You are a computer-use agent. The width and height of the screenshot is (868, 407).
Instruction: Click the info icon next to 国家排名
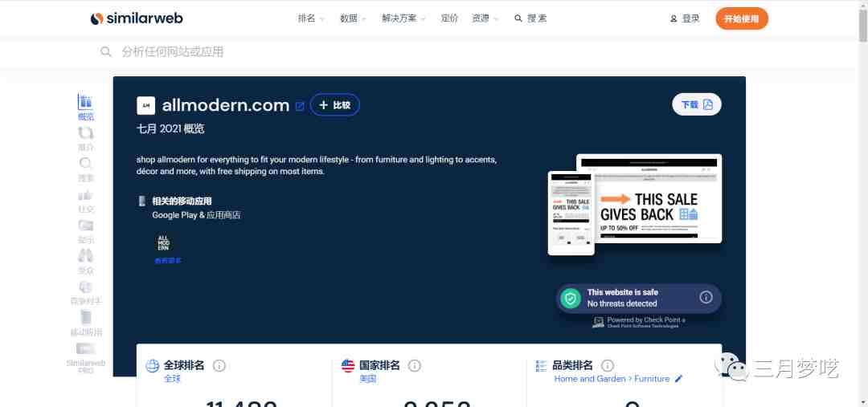415,365
